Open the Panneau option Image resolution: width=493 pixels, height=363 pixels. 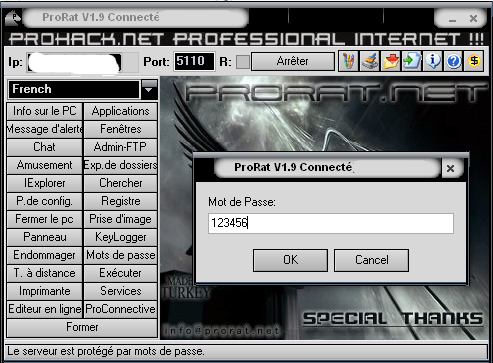click(x=45, y=237)
